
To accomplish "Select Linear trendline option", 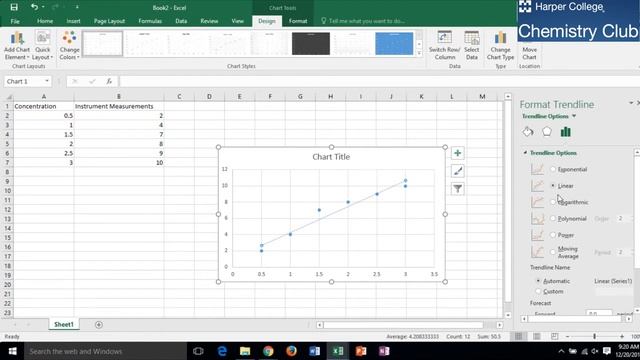I will [x=553, y=185].
